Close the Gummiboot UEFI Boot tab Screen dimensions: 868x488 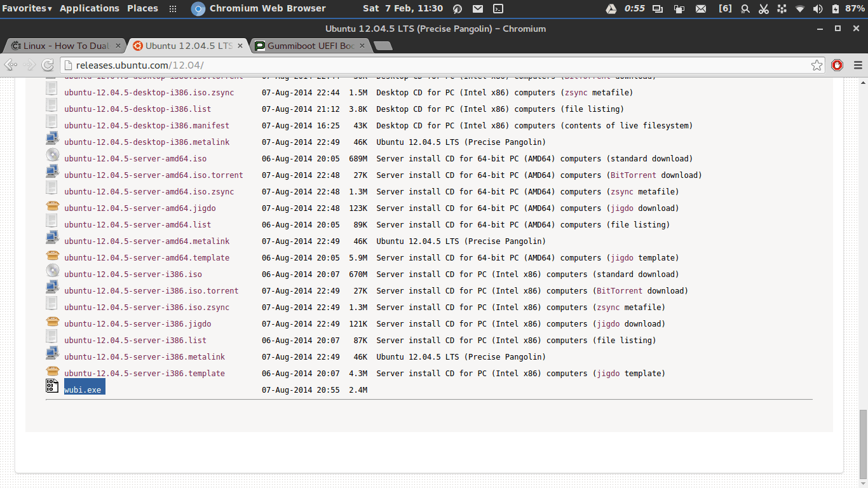coord(363,46)
